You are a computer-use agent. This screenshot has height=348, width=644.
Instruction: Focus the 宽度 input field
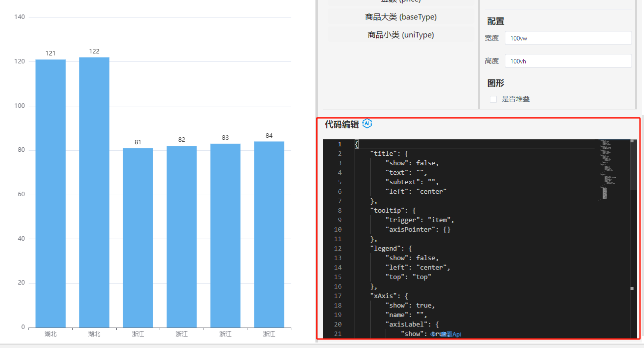[x=568, y=38]
